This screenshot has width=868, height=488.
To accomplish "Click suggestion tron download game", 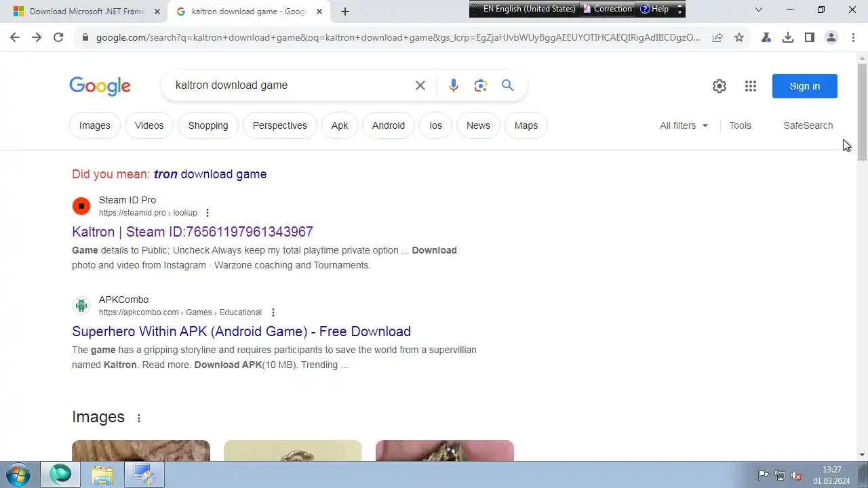I will coord(210,174).
